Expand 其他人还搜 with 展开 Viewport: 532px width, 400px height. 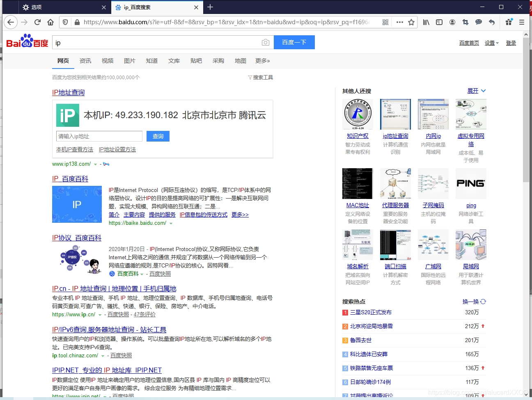(x=477, y=91)
